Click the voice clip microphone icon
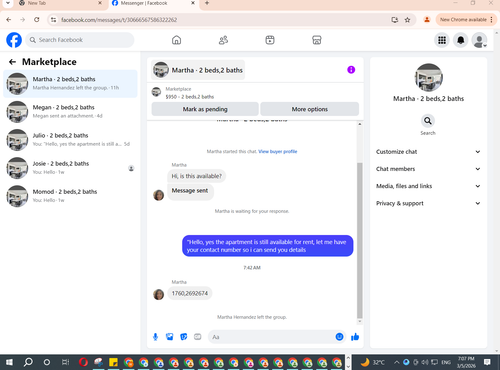This screenshot has height=370, width=500. coord(155,337)
